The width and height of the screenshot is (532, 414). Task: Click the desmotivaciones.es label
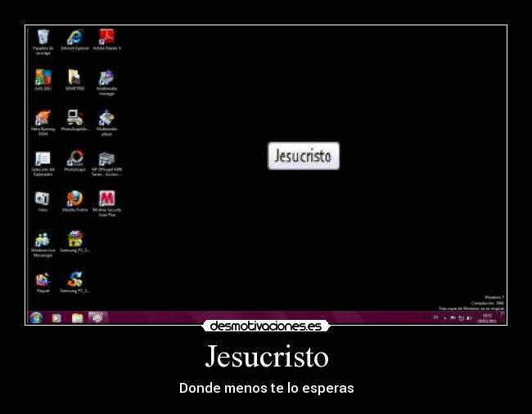[266, 326]
